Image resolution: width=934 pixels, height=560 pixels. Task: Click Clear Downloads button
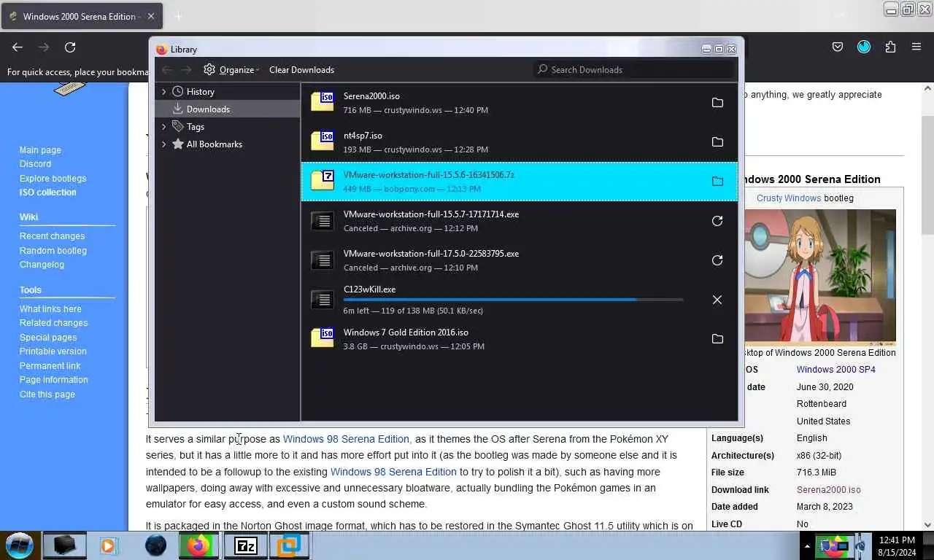301,70
